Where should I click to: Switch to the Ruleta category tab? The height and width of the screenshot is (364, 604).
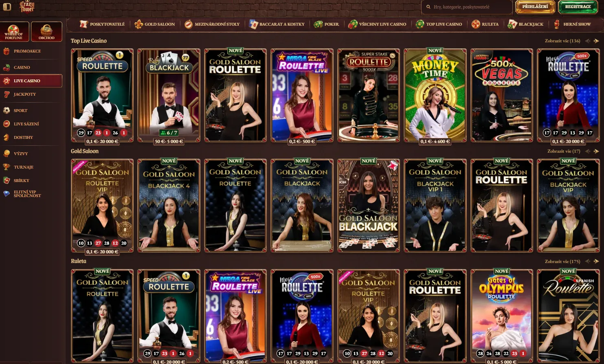pyautogui.click(x=485, y=24)
